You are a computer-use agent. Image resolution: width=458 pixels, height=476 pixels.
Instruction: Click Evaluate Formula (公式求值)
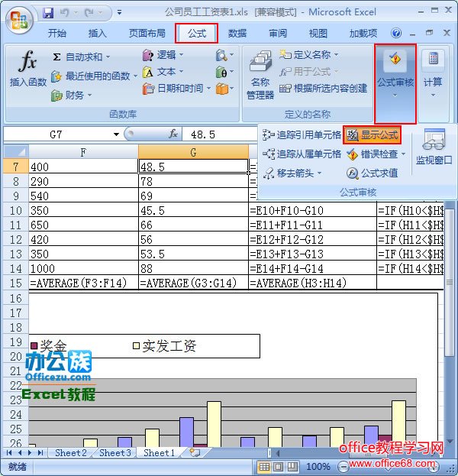coord(373,173)
